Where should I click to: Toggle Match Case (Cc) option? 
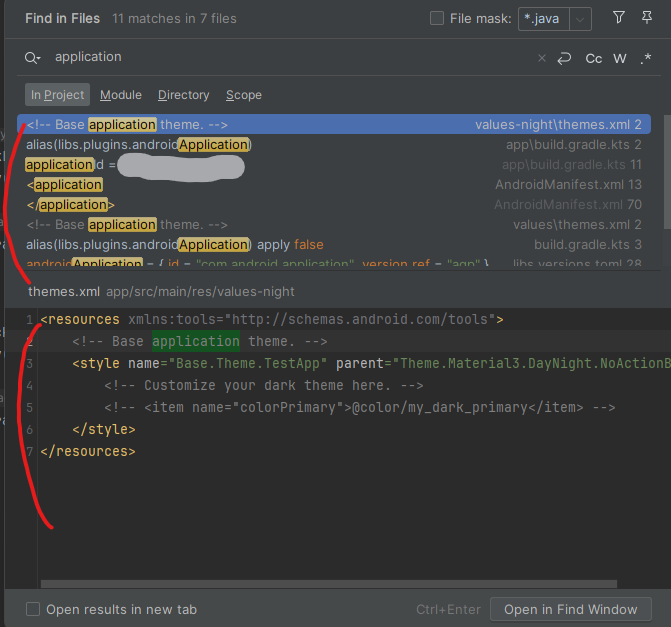point(594,58)
